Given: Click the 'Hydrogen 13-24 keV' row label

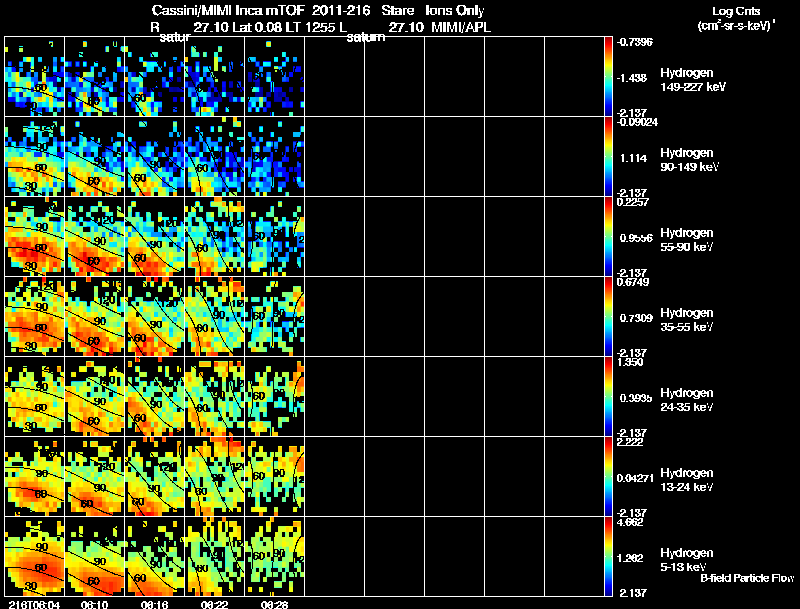Looking at the screenshot, I should tap(687, 480).
